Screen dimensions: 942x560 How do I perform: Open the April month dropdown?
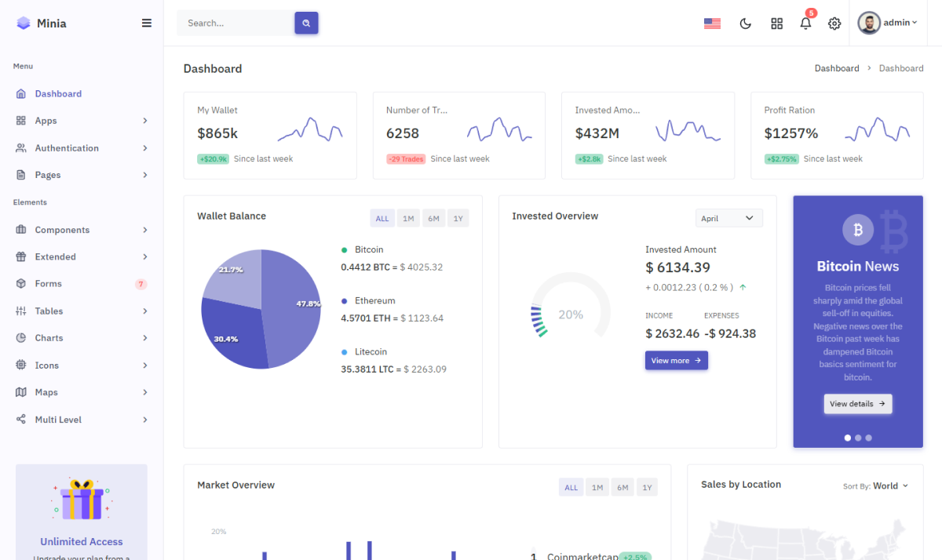coord(728,218)
